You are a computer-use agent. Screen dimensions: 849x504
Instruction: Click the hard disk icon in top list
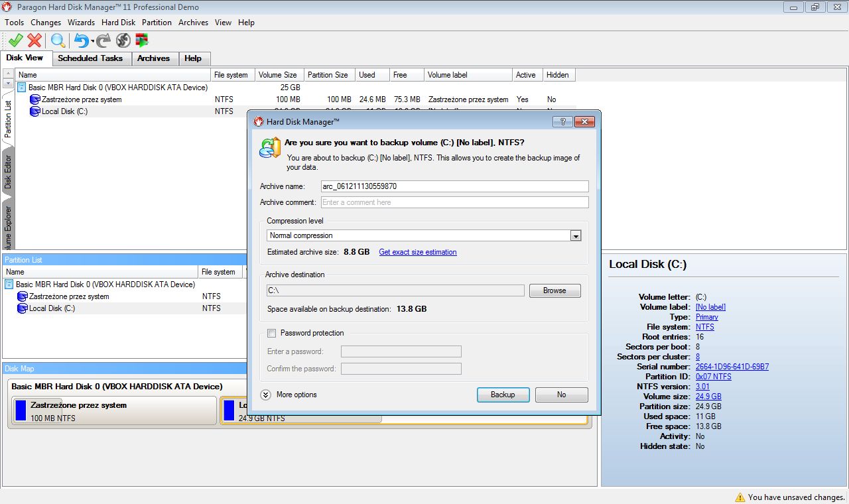(x=22, y=88)
